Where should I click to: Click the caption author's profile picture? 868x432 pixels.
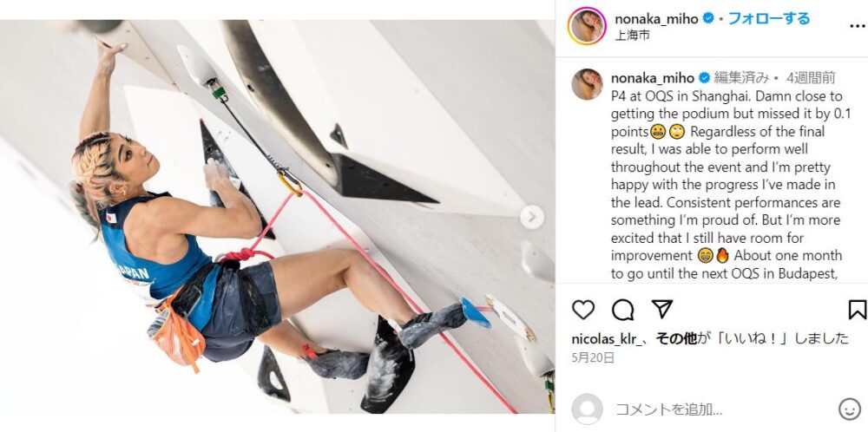click(x=588, y=84)
